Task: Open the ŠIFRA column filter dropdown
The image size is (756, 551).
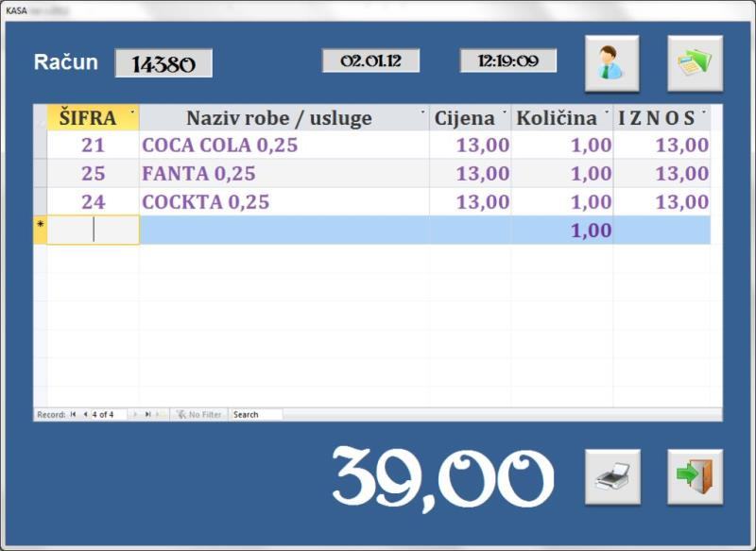Action: (132, 112)
